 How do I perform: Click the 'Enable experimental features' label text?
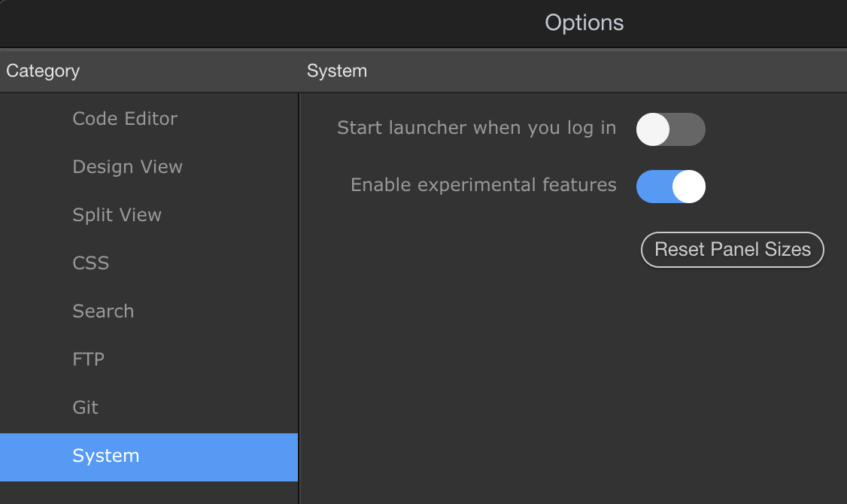[x=483, y=185]
